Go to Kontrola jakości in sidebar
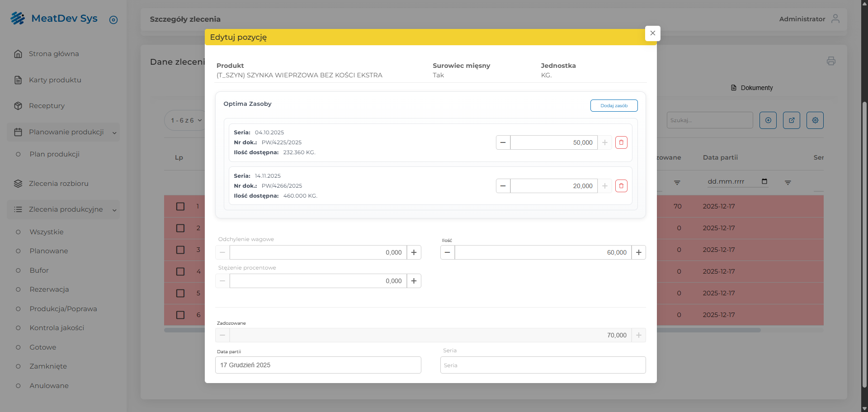Viewport: 868px width, 412px height. (57, 328)
